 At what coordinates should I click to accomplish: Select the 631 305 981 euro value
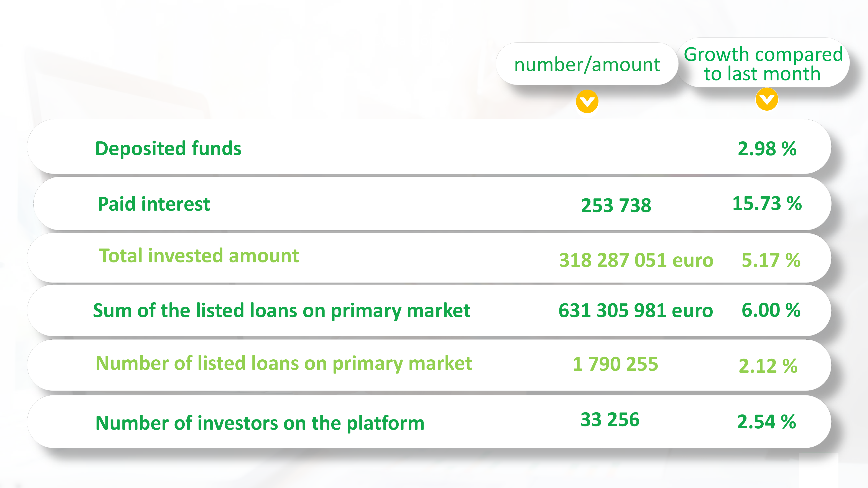coord(636,310)
